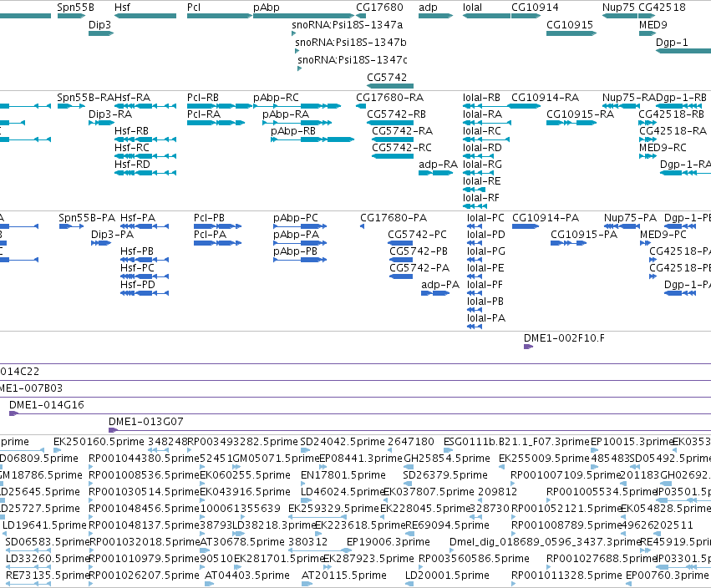Click the AT20115.5prime EST label
This screenshot has height=588, width=711.
[344, 575]
